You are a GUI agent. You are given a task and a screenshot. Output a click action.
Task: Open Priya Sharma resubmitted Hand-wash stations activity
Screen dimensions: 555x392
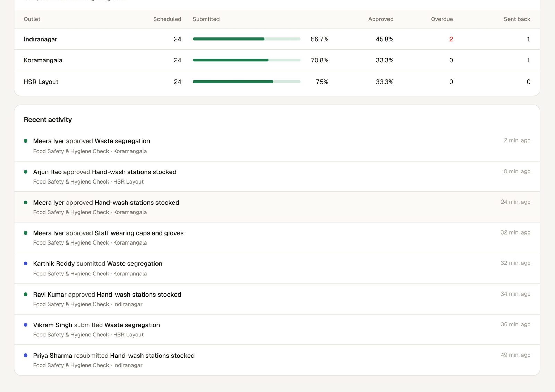pyautogui.click(x=277, y=360)
